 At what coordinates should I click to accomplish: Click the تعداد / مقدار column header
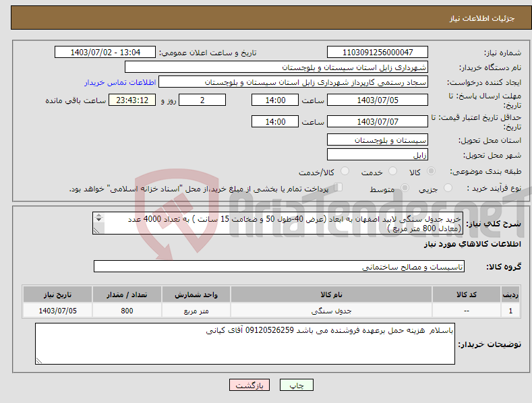pyautogui.click(x=127, y=294)
